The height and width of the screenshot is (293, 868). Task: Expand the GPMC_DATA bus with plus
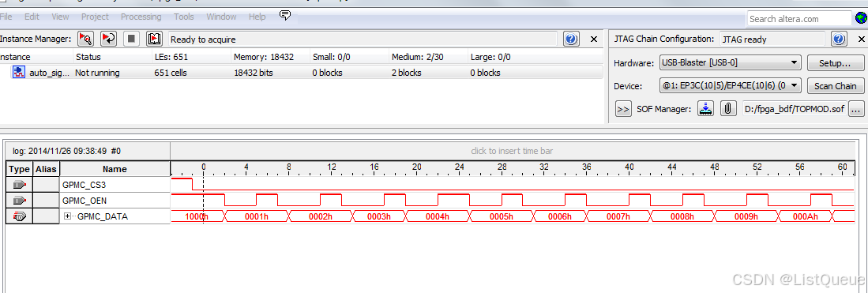(68, 216)
